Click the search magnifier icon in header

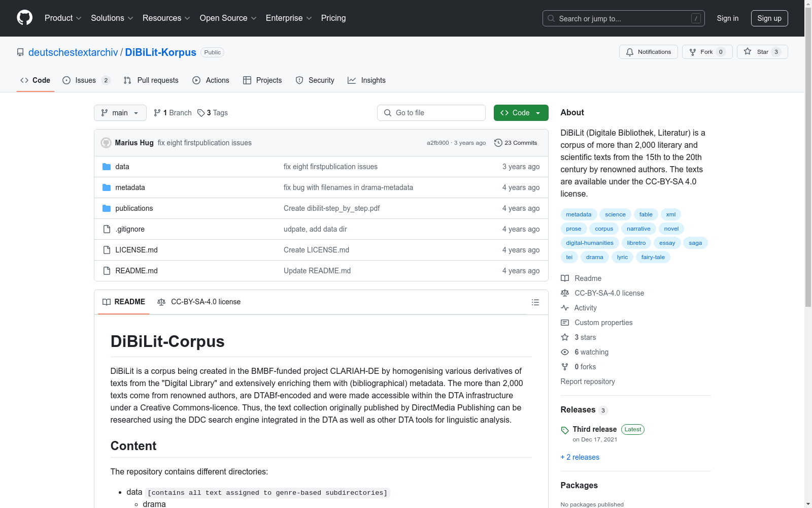[551, 18]
